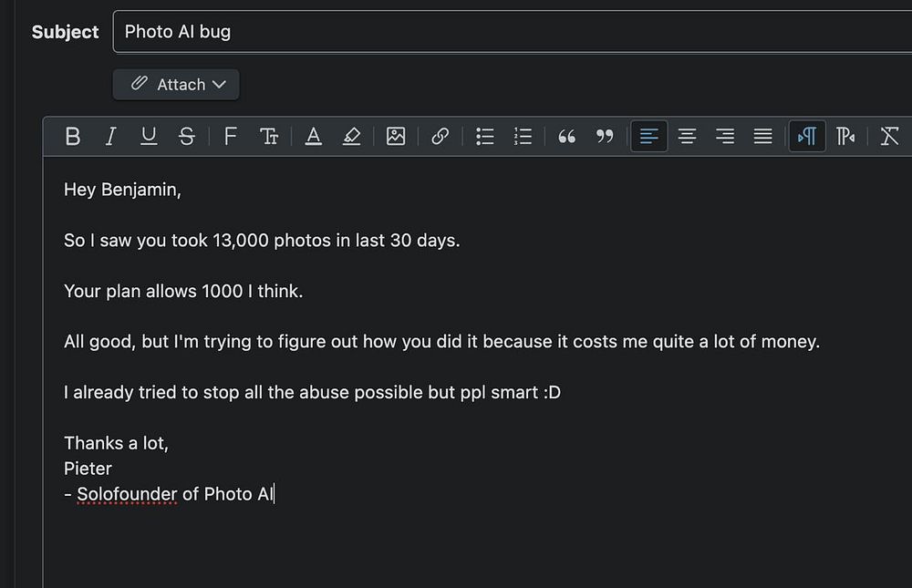Apply strikethrough formatting

pyautogui.click(x=187, y=137)
